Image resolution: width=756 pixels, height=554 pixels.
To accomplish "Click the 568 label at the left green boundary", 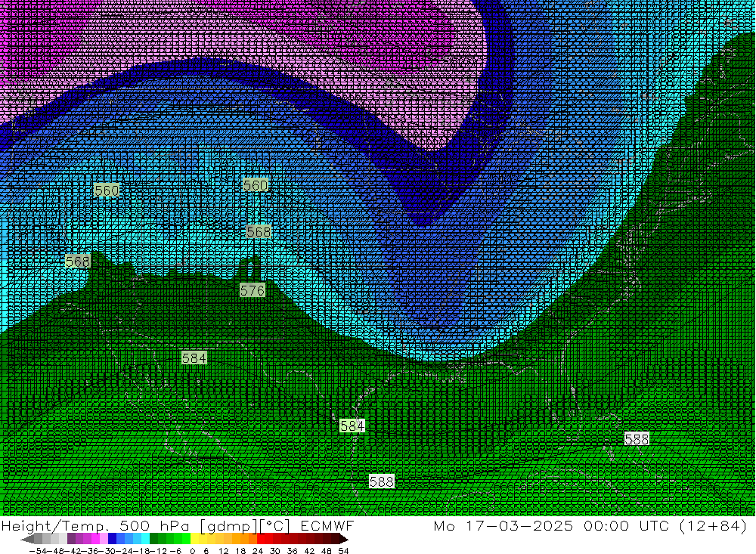I will tap(78, 262).
